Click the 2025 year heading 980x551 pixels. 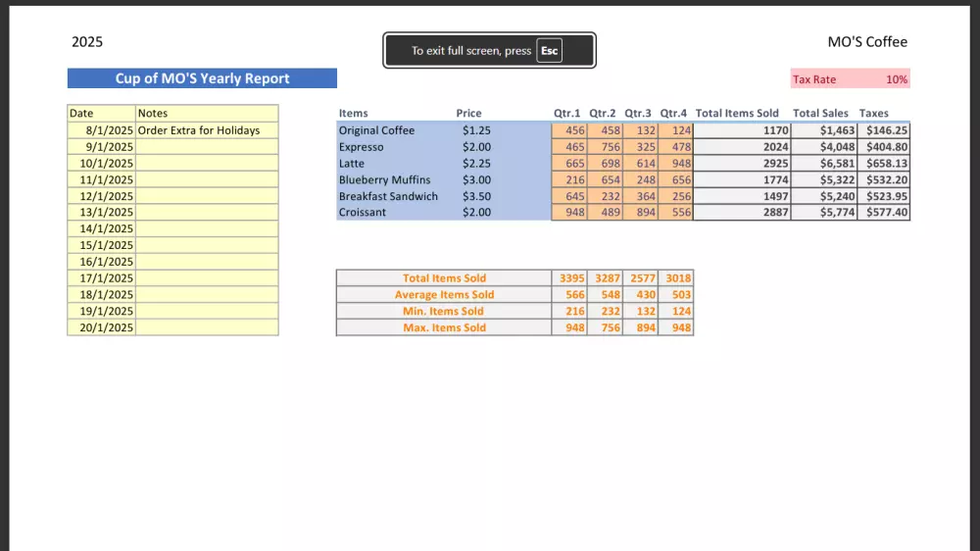click(87, 42)
